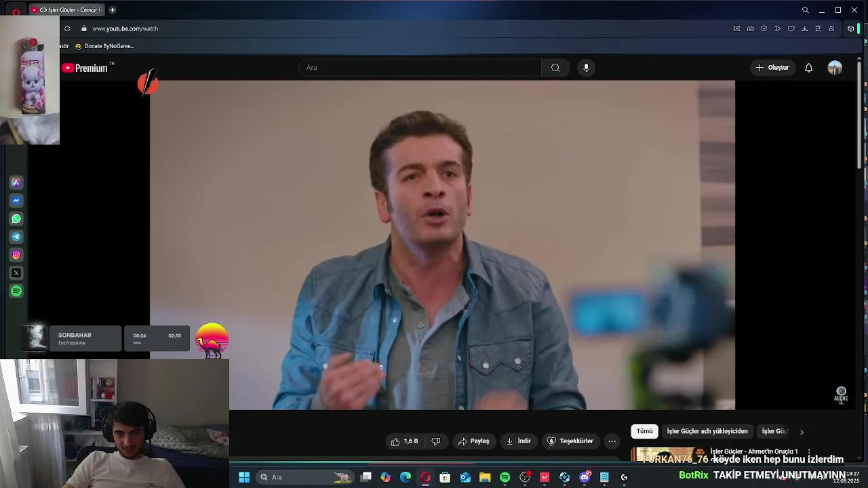The height and width of the screenshot is (488, 868).
Task: Download video with İndir button
Action: [519, 441]
